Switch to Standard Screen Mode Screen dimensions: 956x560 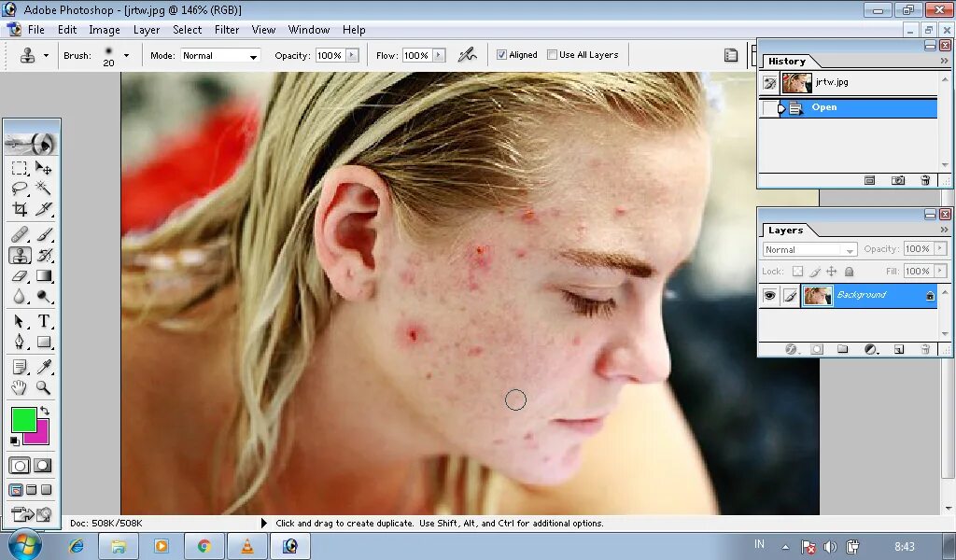click(16, 490)
